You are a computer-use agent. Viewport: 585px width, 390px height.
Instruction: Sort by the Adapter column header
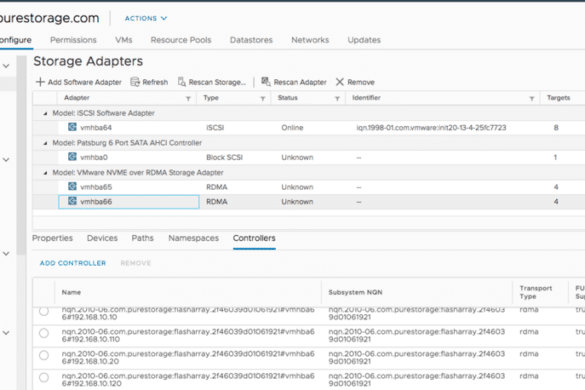76,98
